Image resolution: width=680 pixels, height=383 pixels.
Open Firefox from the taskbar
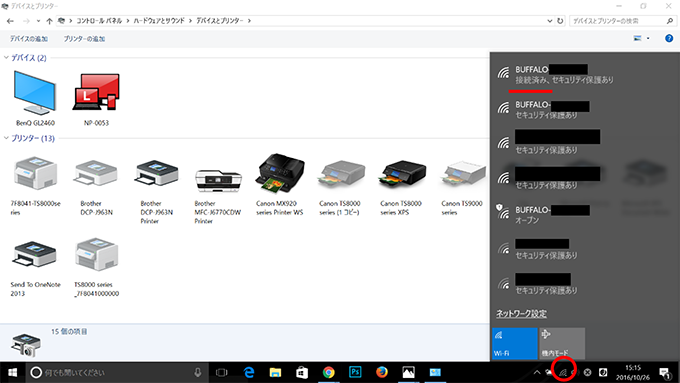(x=382, y=372)
